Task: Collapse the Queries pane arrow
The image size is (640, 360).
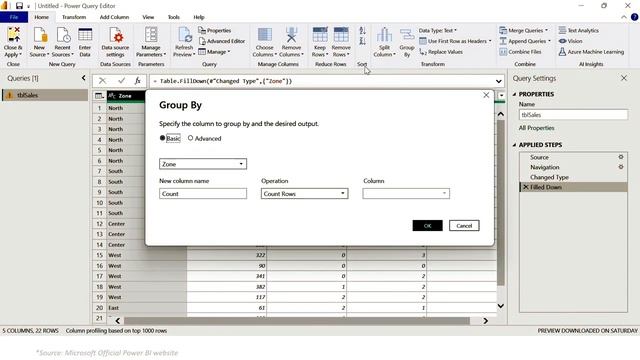Action: pyautogui.click(x=84, y=78)
